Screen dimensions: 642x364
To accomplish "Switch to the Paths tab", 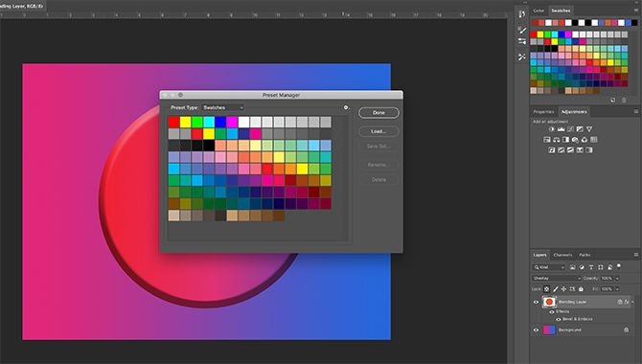I will [x=585, y=255].
